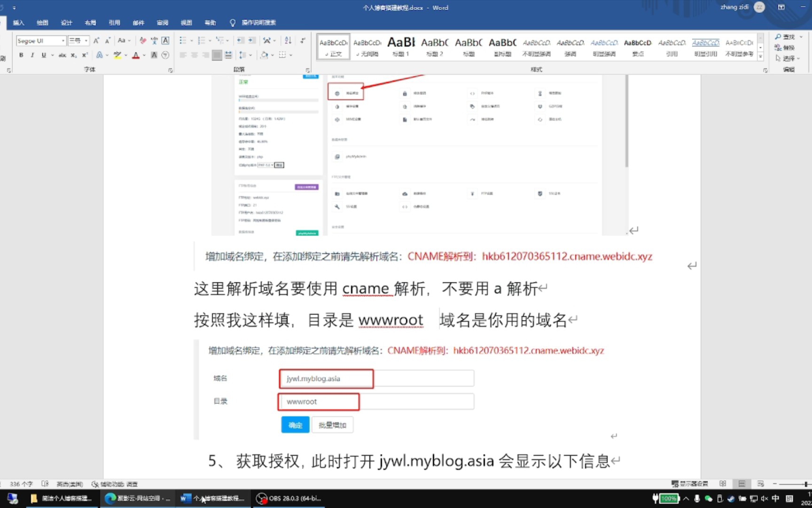
Task: Open the Insert ribbon tab
Action: pos(18,23)
